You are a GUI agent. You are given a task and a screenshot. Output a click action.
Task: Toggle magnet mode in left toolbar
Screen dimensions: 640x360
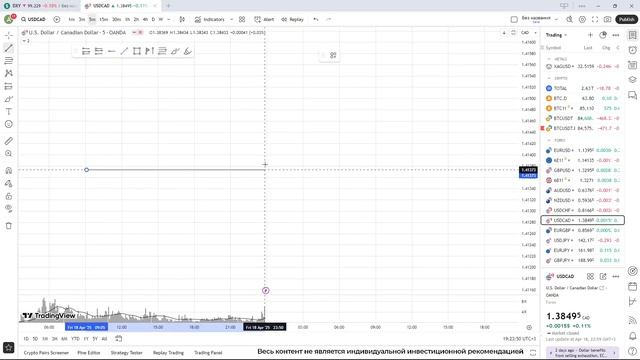pos(9,171)
